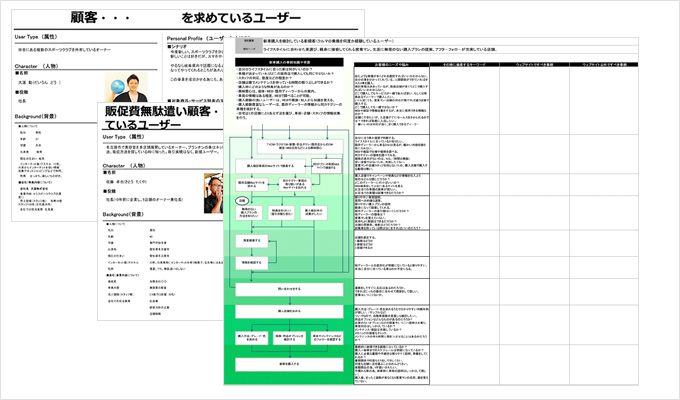This screenshot has height=400, width=680.
Task: Click '■名前' label on back persona sheet
Action: [x=21, y=73]
